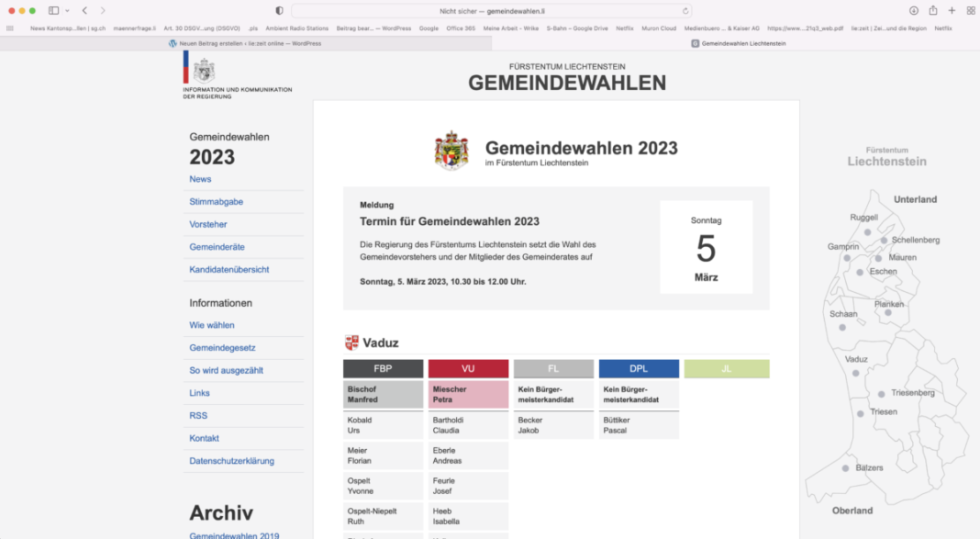The height and width of the screenshot is (539, 980).
Task: Open the downloads icon in toolbar
Action: tap(914, 10)
